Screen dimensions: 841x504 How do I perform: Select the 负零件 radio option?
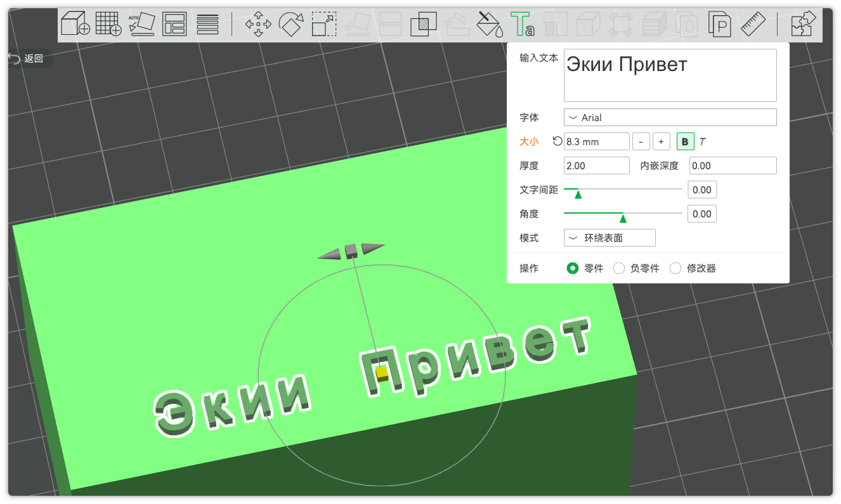(619, 268)
